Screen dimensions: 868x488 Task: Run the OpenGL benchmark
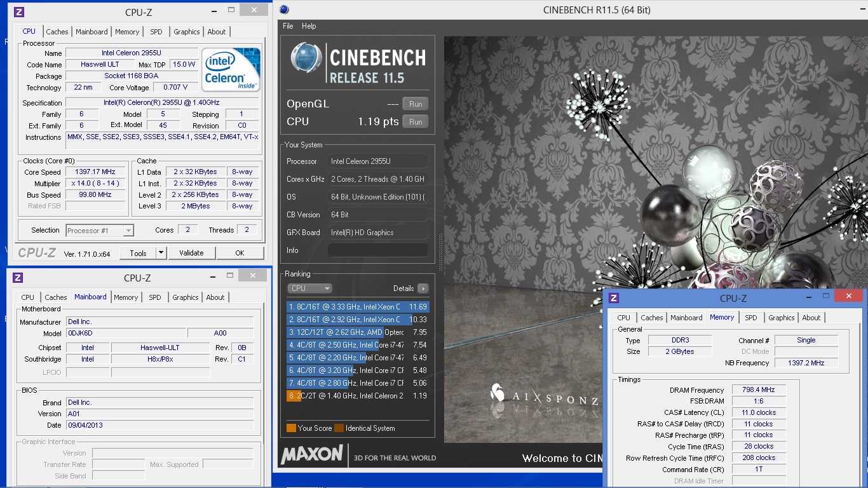(416, 104)
